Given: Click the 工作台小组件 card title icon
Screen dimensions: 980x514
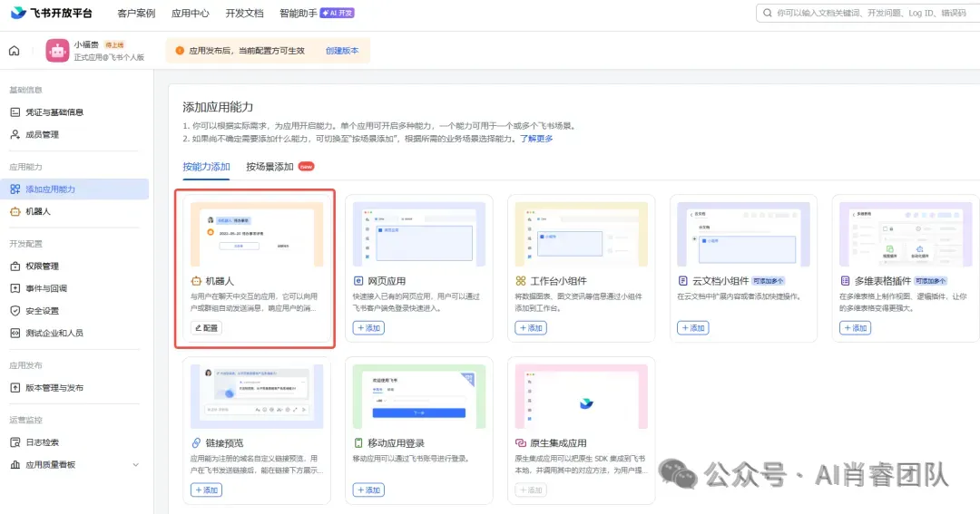Looking at the screenshot, I should click(521, 281).
